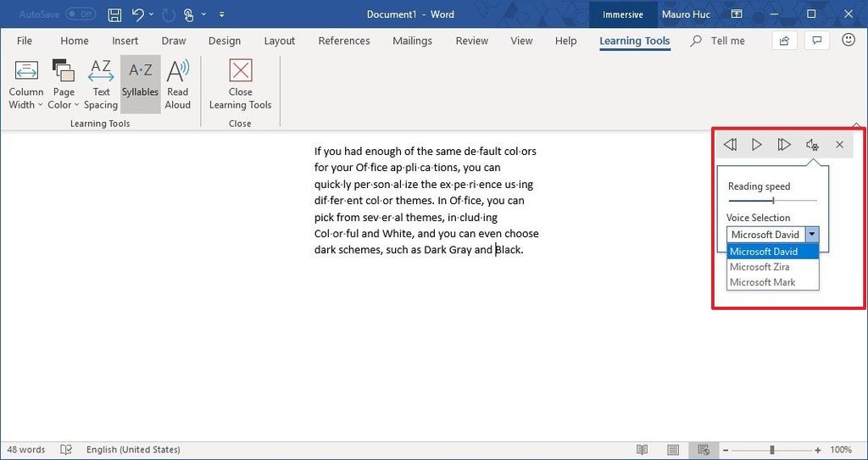The image size is (868, 460).
Task: Select the Learning Tools tab
Action: [x=634, y=41]
